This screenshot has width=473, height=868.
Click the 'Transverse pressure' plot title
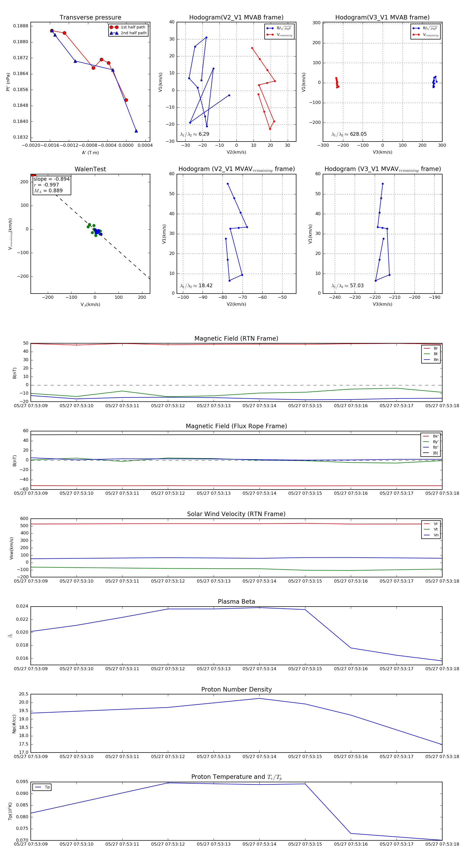pos(90,18)
